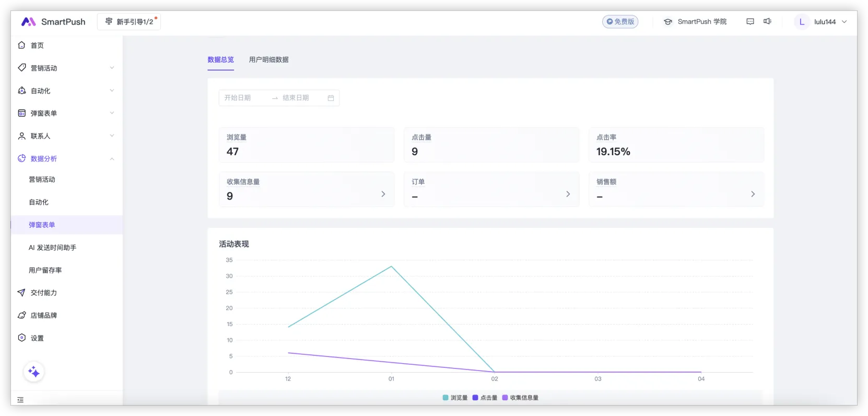This screenshot has height=416, width=868.
Task: Go to 首页 home in sidebar
Action: (37, 45)
